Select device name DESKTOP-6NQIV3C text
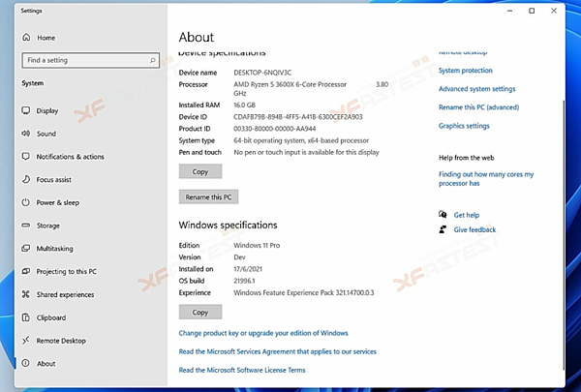 262,73
